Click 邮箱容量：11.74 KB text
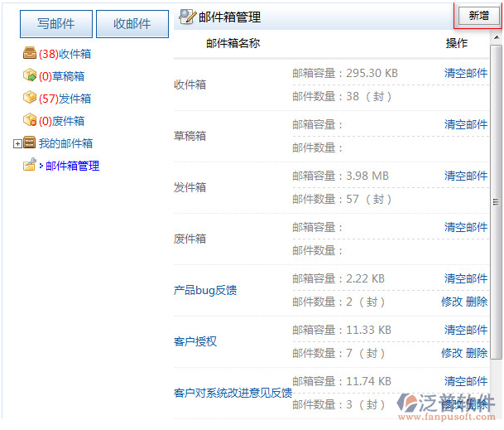The height and width of the screenshot is (430, 504). (342, 381)
